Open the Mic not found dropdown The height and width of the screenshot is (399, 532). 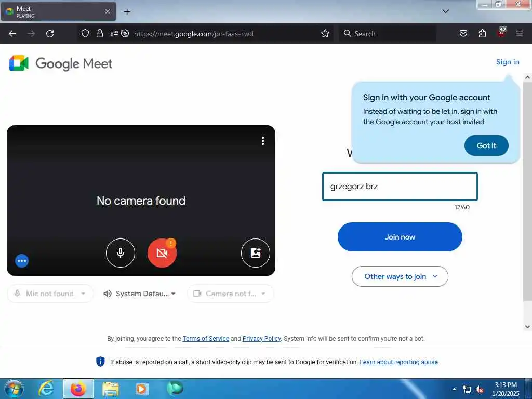(x=50, y=294)
